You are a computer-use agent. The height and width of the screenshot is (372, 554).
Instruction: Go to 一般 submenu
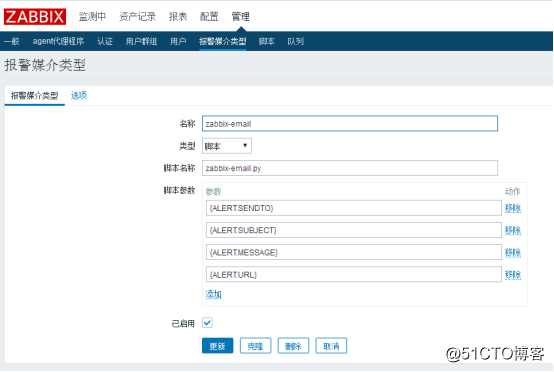point(11,41)
